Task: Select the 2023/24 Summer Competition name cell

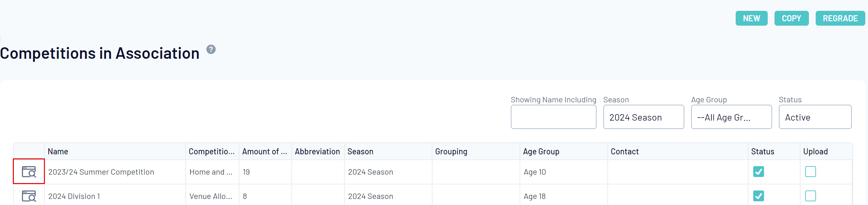Action: point(101,172)
